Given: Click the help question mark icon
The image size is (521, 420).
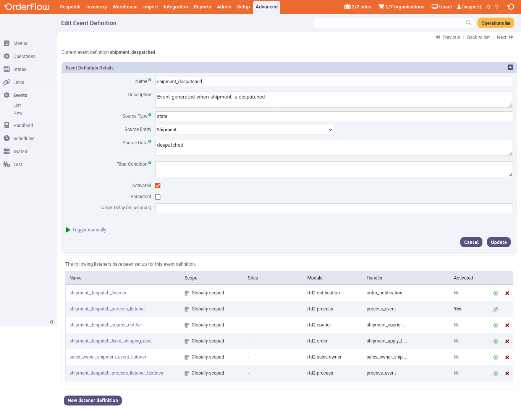Looking at the screenshot, I should coord(497,6).
